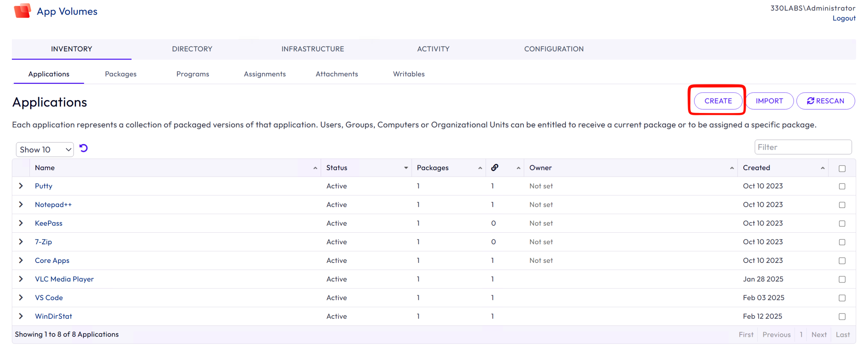Viewport: 868px width, 346px height.
Task: Open the Show 10 page size dropdown
Action: (x=45, y=150)
